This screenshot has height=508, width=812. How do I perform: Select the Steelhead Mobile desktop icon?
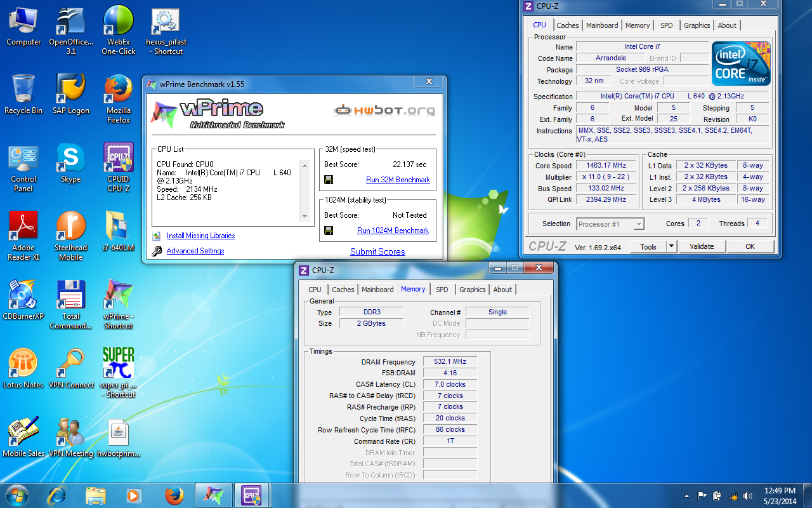[x=71, y=236]
